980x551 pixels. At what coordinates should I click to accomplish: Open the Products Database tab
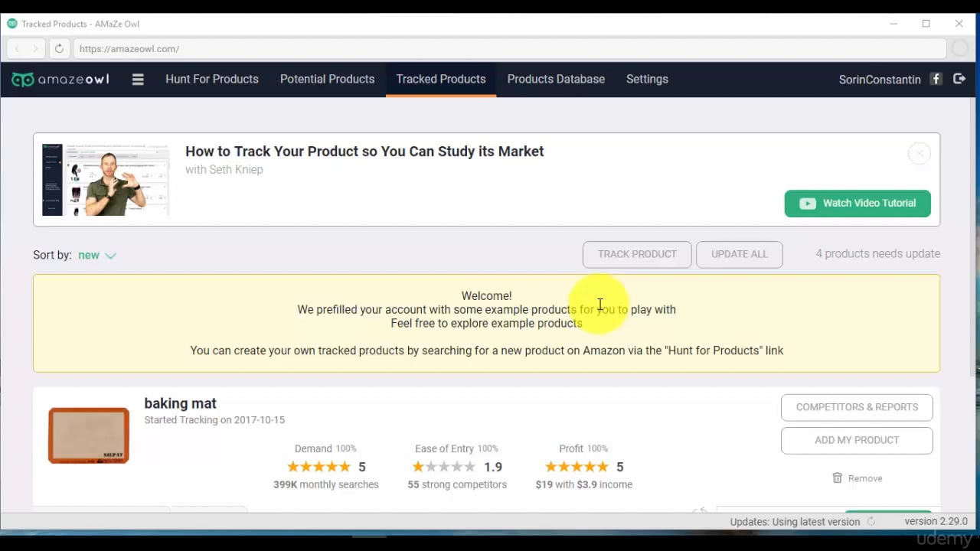pos(556,79)
